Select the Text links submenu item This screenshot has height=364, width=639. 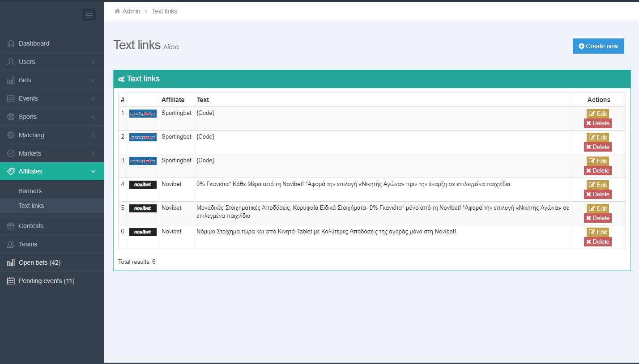tap(31, 206)
